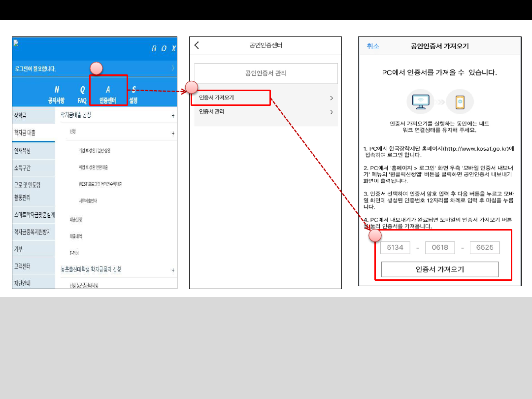Select 장학금 in the side menu
532x399 pixels.
[33, 115]
